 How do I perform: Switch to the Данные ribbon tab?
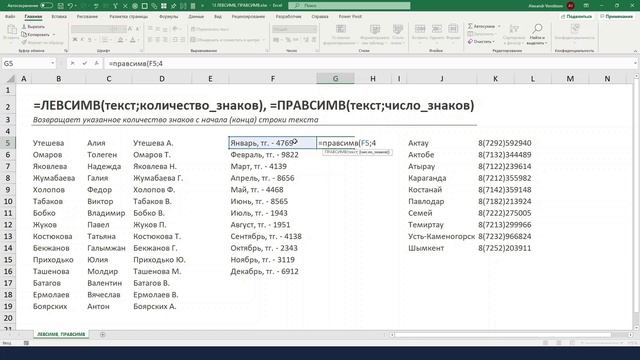tap(196, 17)
